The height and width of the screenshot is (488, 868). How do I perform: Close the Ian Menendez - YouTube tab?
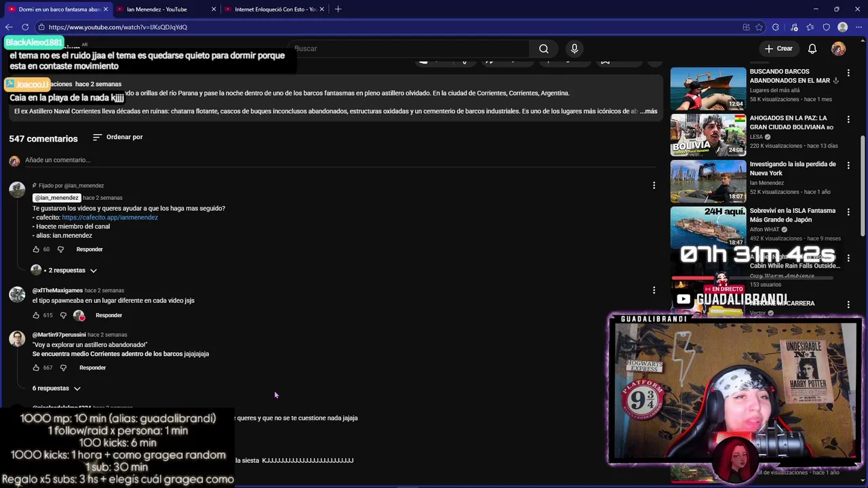tap(214, 9)
